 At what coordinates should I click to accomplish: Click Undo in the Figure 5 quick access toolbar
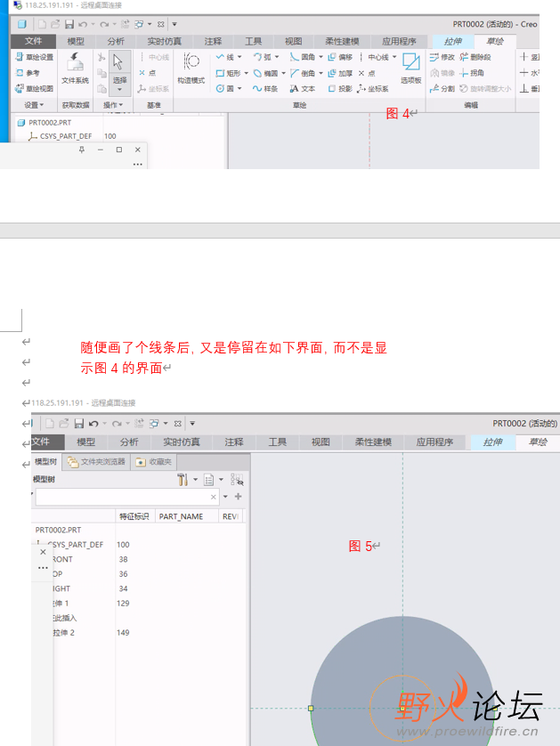click(93, 424)
